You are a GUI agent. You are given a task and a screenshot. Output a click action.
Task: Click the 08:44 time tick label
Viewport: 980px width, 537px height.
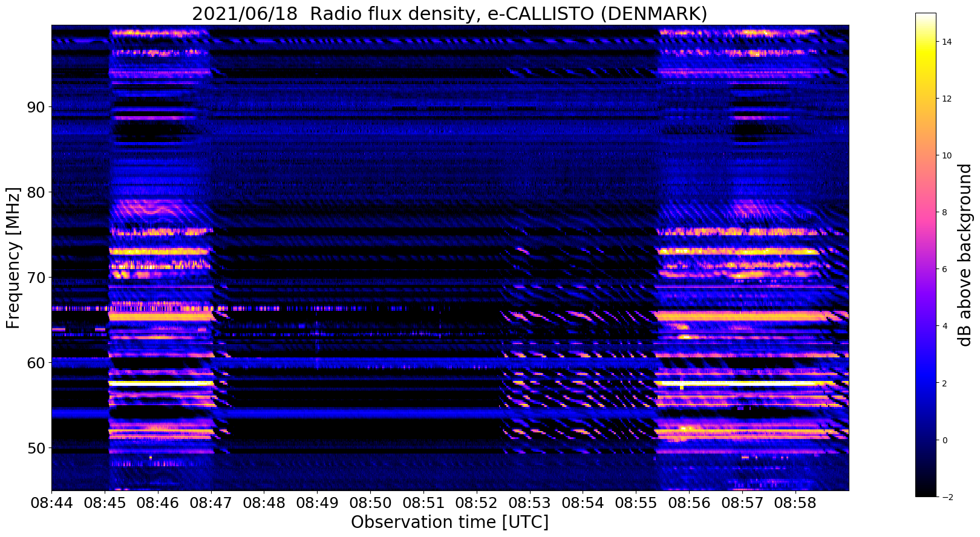tap(51, 503)
